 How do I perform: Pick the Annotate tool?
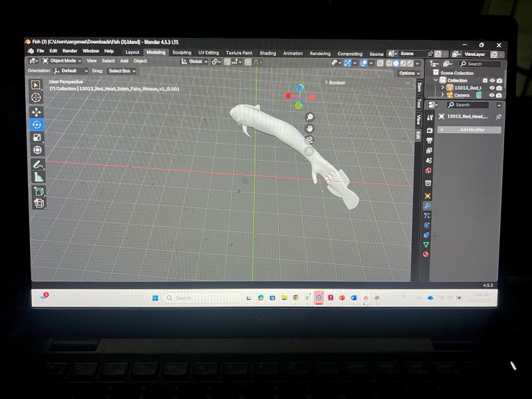point(37,164)
